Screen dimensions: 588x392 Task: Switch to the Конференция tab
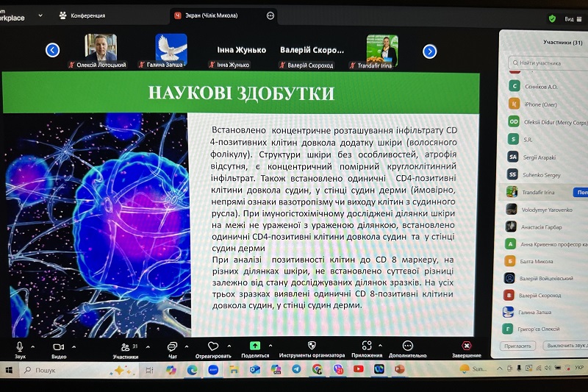click(87, 15)
